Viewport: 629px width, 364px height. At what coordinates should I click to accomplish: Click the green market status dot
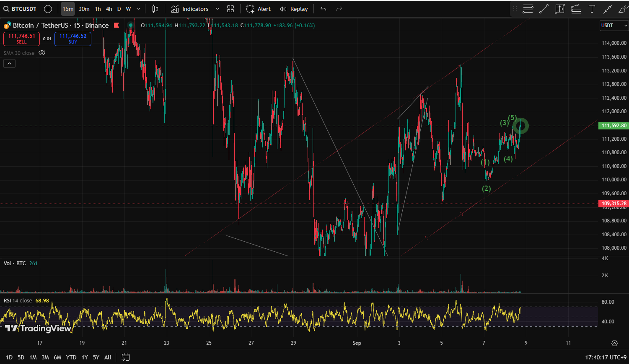[x=131, y=26]
